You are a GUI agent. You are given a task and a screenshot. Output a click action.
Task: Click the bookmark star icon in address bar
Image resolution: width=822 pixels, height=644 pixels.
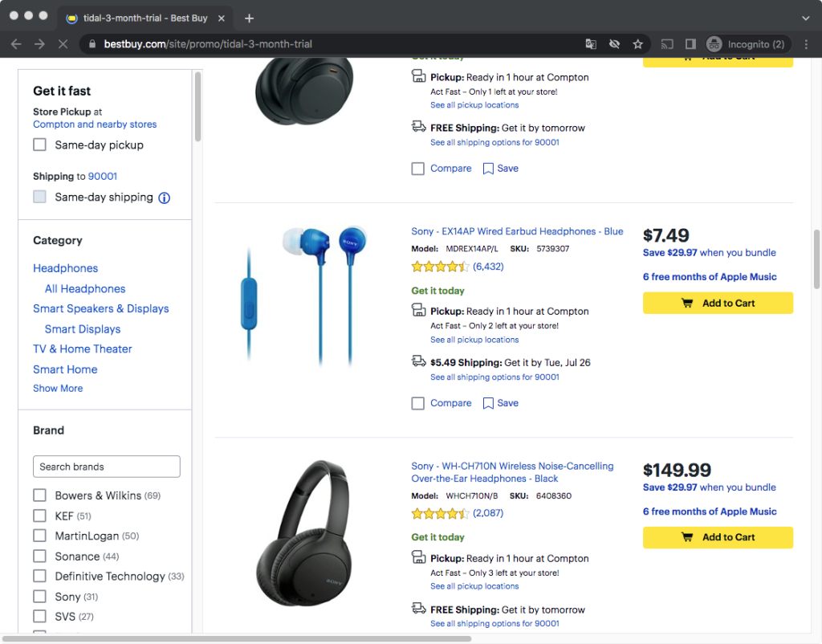(637, 44)
